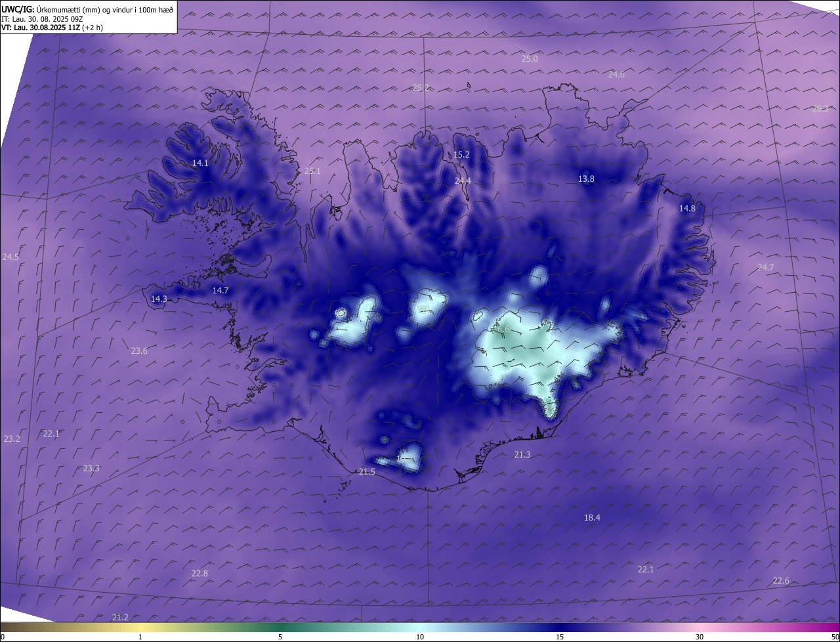Image resolution: width=840 pixels, height=642 pixels.
Task: Click the map value 25.0
Action: [x=530, y=58]
